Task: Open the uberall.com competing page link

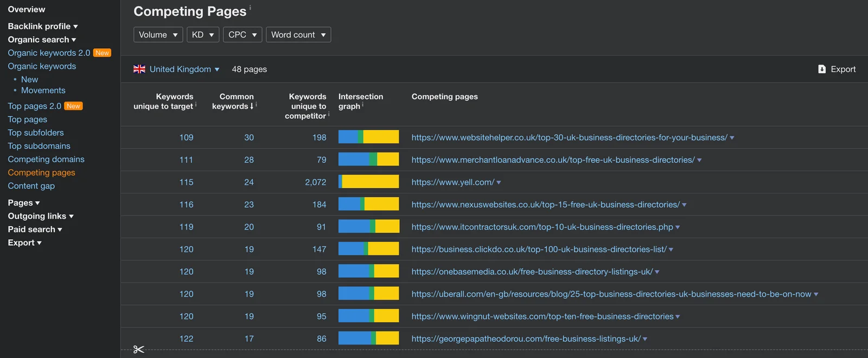Action: click(x=611, y=294)
